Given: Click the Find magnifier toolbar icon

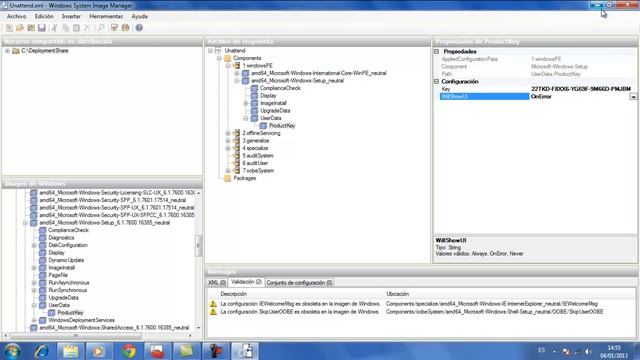Looking at the screenshot, I should click(x=101, y=28).
